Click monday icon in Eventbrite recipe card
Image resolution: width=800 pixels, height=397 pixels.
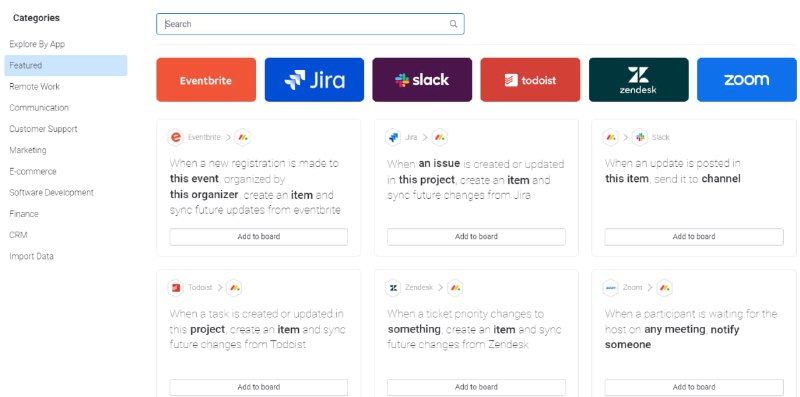(x=243, y=137)
